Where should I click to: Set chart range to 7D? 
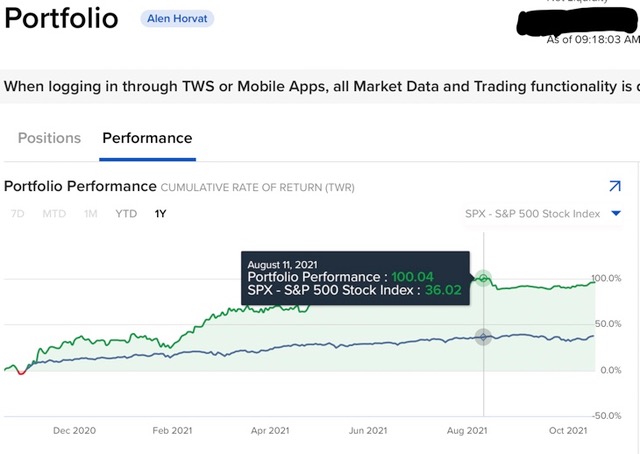tap(18, 214)
